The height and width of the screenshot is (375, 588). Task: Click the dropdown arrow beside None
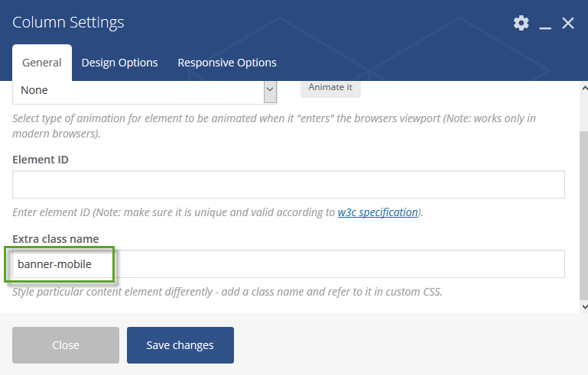click(270, 92)
